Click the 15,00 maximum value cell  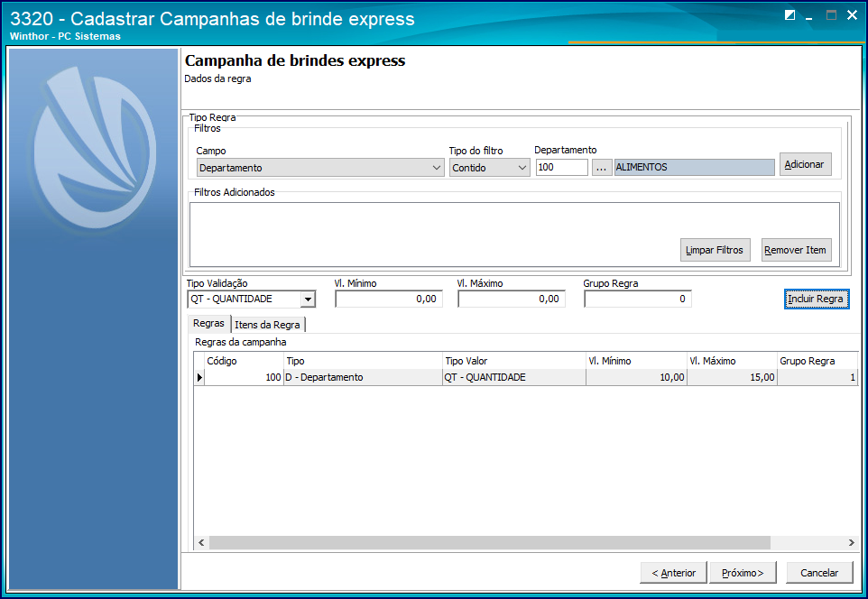tap(731, 378)
